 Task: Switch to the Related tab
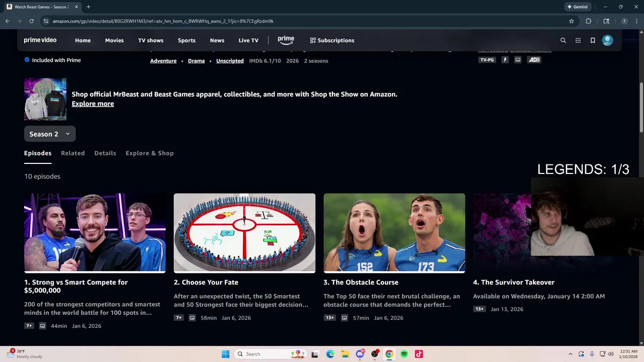coord(73,153)
